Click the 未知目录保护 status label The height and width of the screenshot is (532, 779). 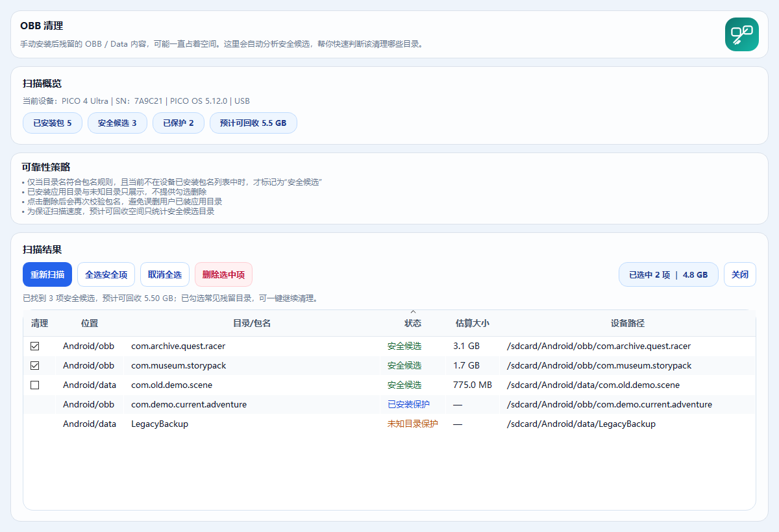(x=413, y=424)
